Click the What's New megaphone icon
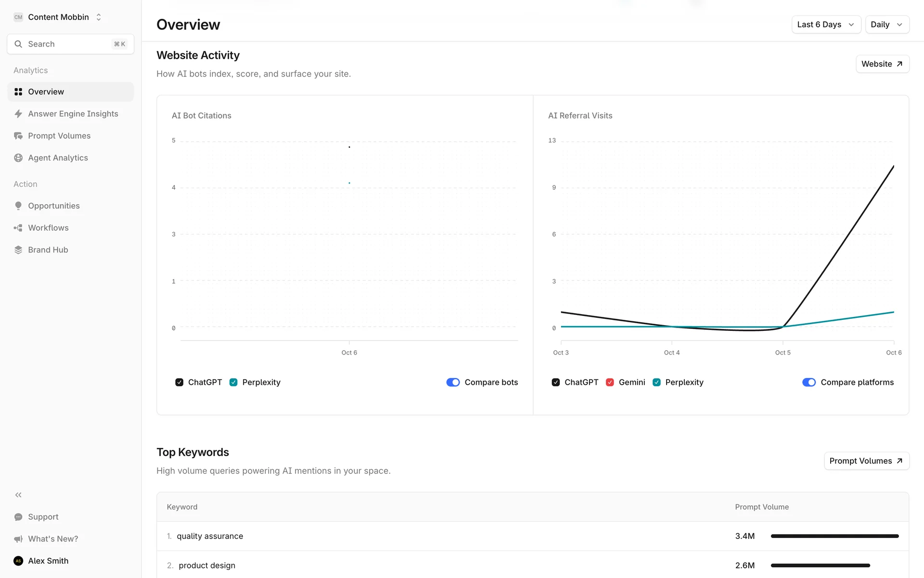 (18, 539)
